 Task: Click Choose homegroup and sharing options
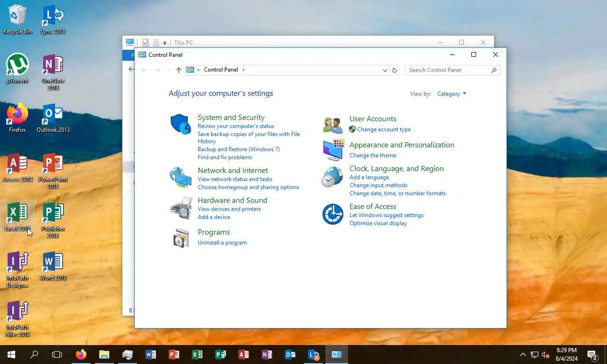248,187
